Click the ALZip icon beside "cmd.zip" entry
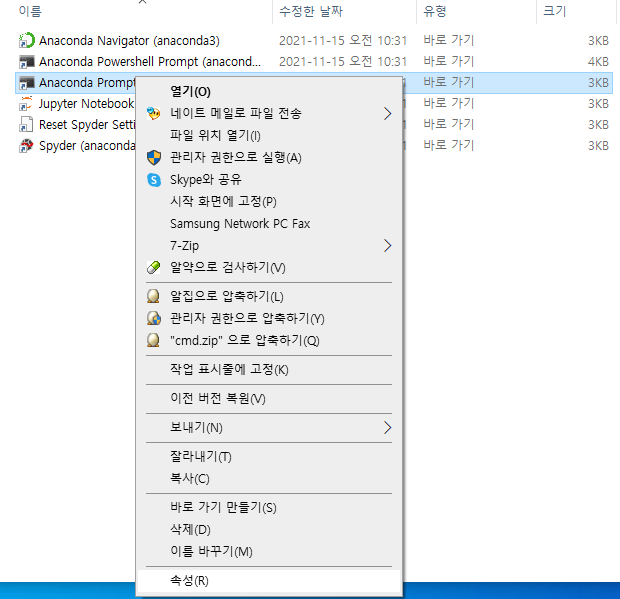The width and height of the screenshot is (620, 599). [x=153, y=340]
